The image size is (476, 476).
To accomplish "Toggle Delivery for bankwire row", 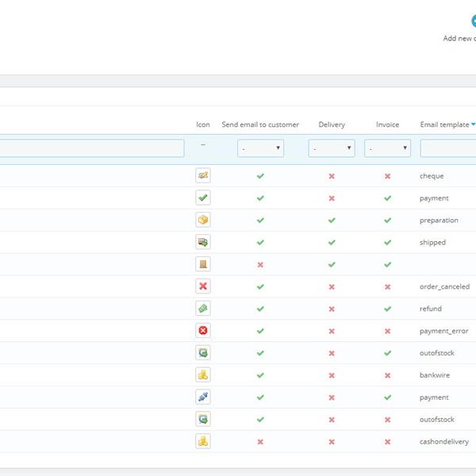I will point(332,375).
